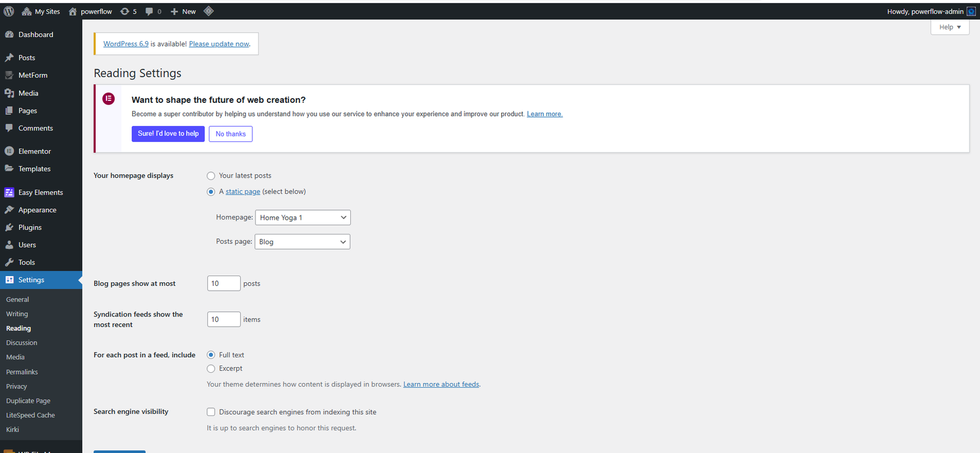Expand the Help tab dropdown
This screenshot has height=453, width=980.
(x=949, y=27)
